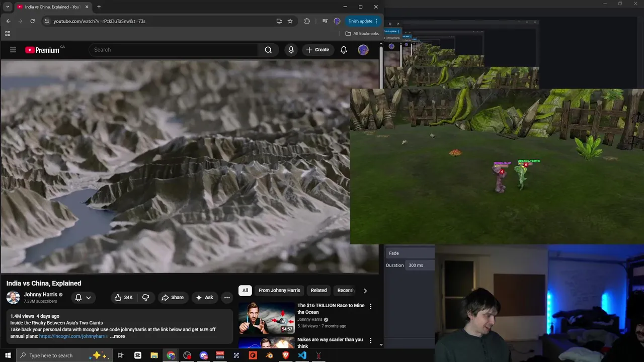This screenshot has height=362, width=644.
Task: Open The $16 TRILLION Race title
Action: pyautogui.click(x=331, y=309)
